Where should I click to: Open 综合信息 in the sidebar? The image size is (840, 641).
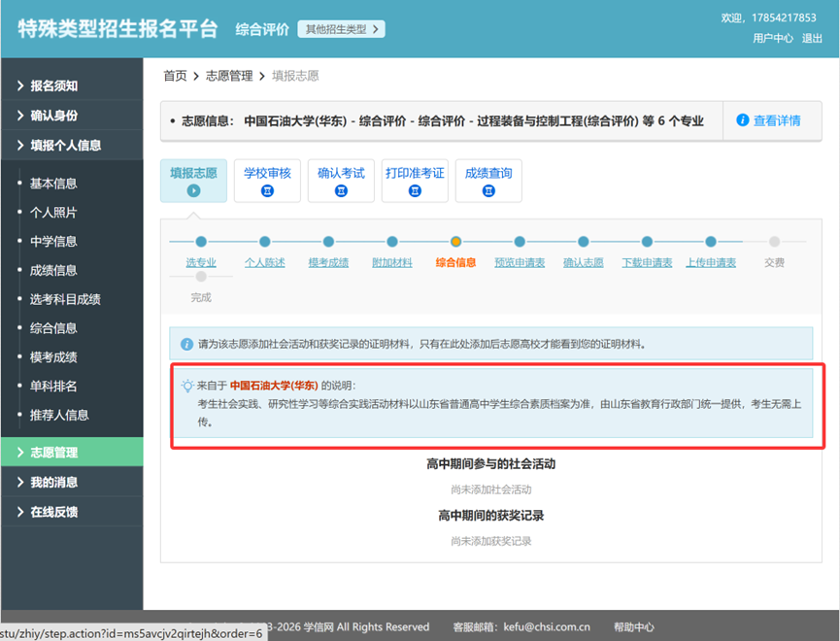(x=53, y=328)
